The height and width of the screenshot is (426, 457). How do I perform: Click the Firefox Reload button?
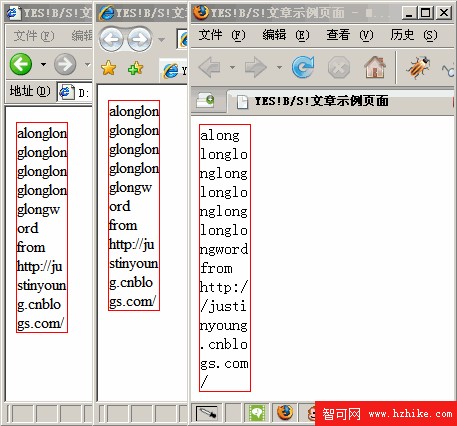coord(303,67)
